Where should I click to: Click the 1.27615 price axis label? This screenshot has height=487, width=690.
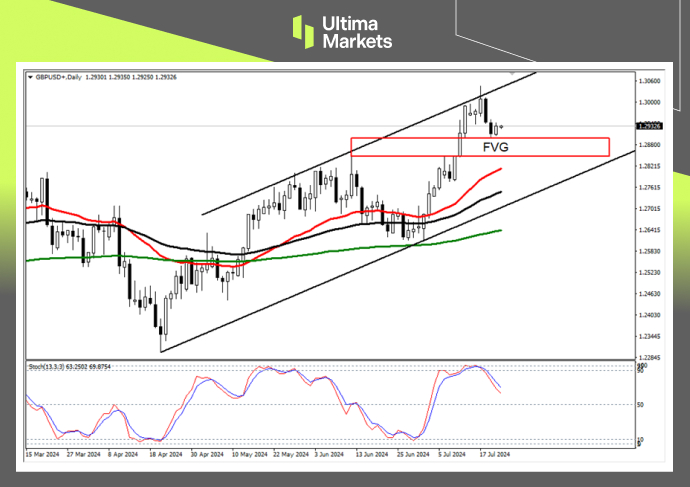coord(651,188)
